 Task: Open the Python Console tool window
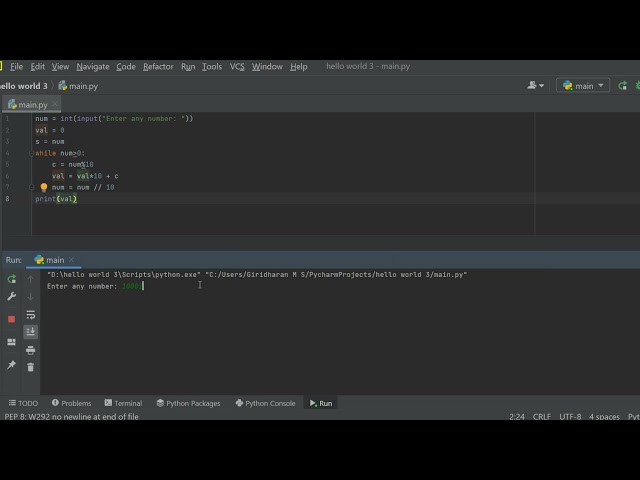click(x=265, y=403)
